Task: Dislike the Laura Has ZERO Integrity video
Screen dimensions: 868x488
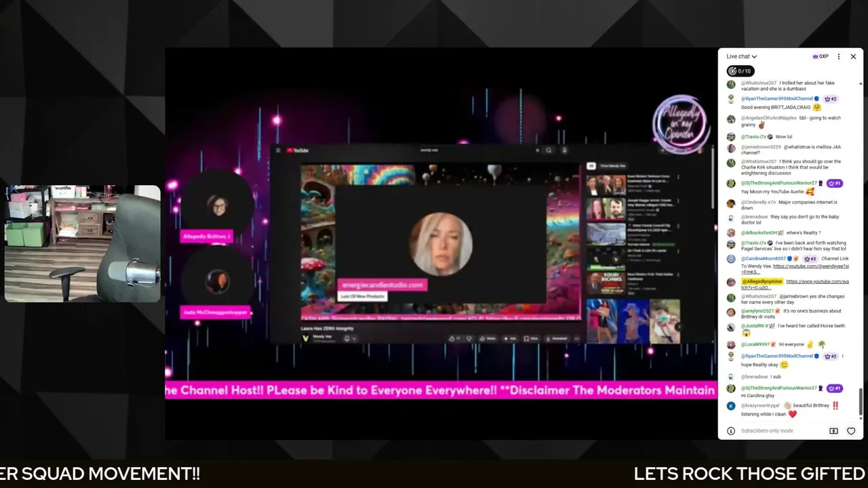Action: point(469,338)
